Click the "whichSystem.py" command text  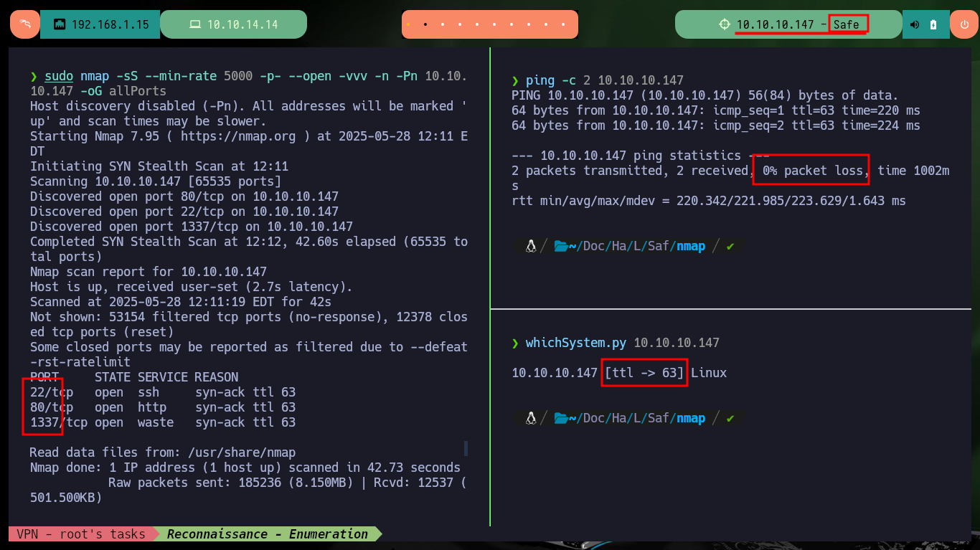pos(576,343)
